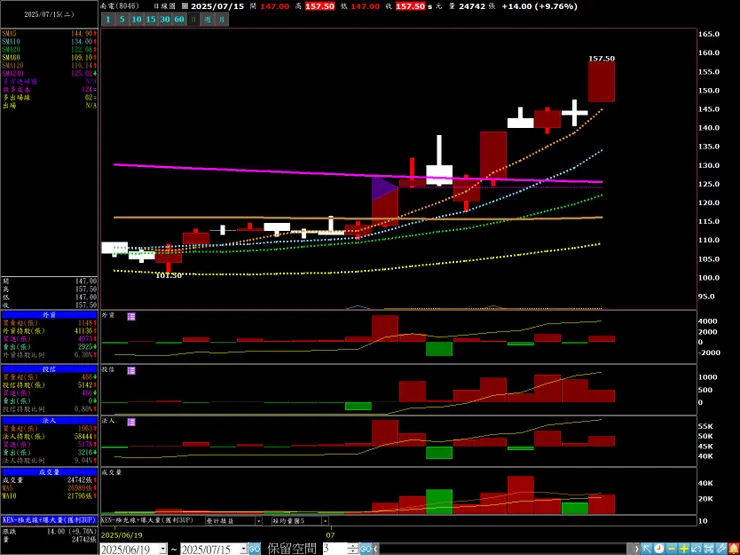
Task: Zoom out with the minus icon
Action: click(672, 549)
